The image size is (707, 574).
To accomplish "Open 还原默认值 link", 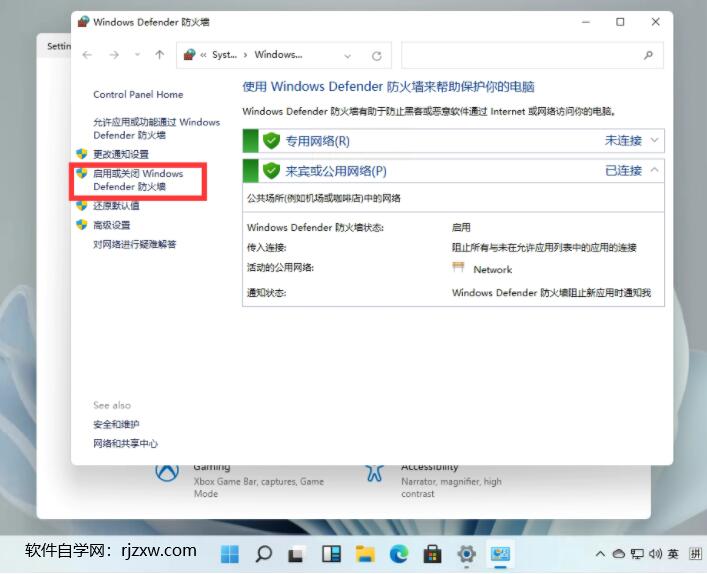I will [x=116, y=206].
